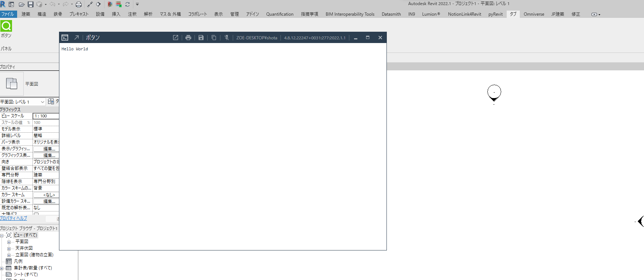Click the <なし> カラー スキーム button
Image resolution: width=644 pixels, height=280 pixels.
[x=46, y=195]
